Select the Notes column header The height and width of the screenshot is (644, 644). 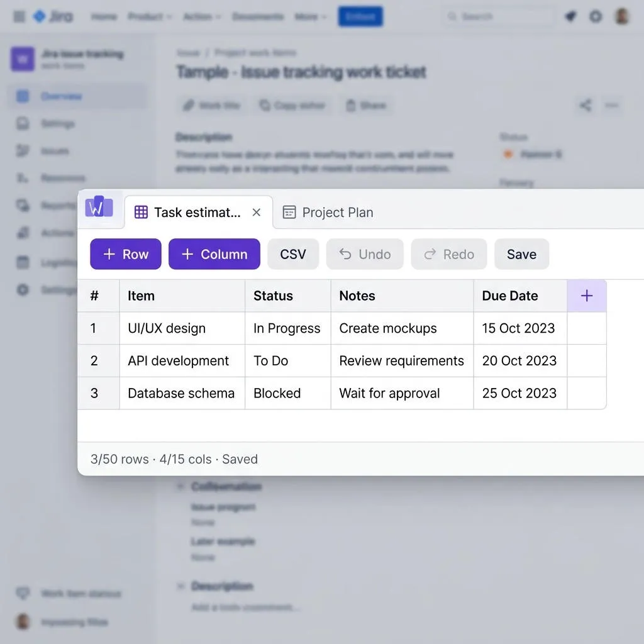[402, 296]
